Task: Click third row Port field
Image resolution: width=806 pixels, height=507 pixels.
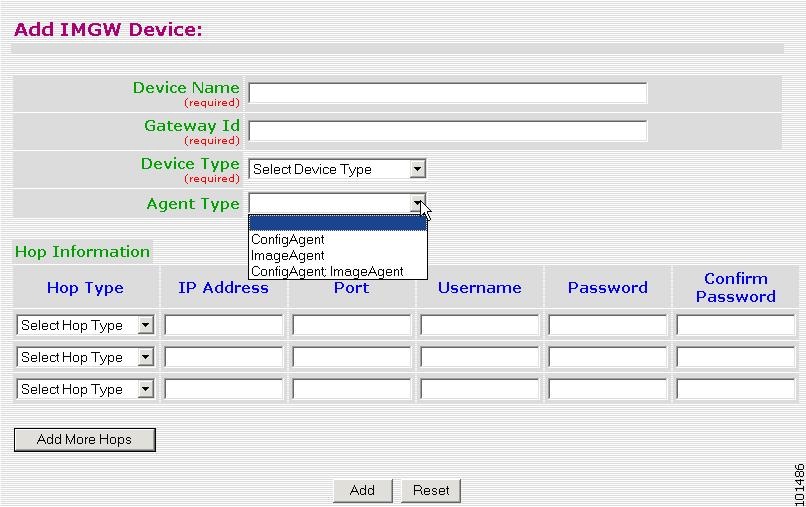Action: coord(352,389)
